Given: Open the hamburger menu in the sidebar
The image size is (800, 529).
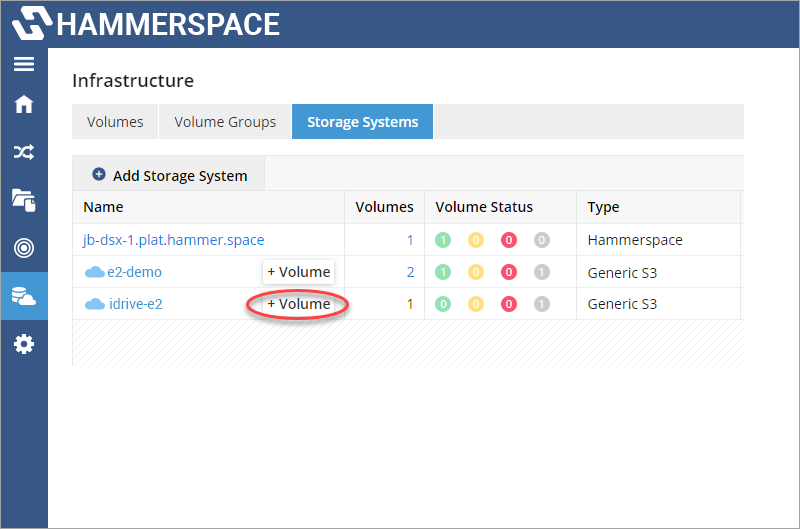Looking at the screenshot, I should 24,64.
